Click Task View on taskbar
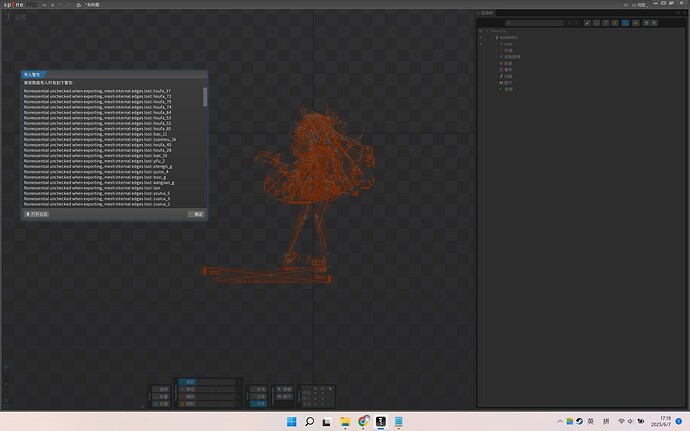 [327, 422]
